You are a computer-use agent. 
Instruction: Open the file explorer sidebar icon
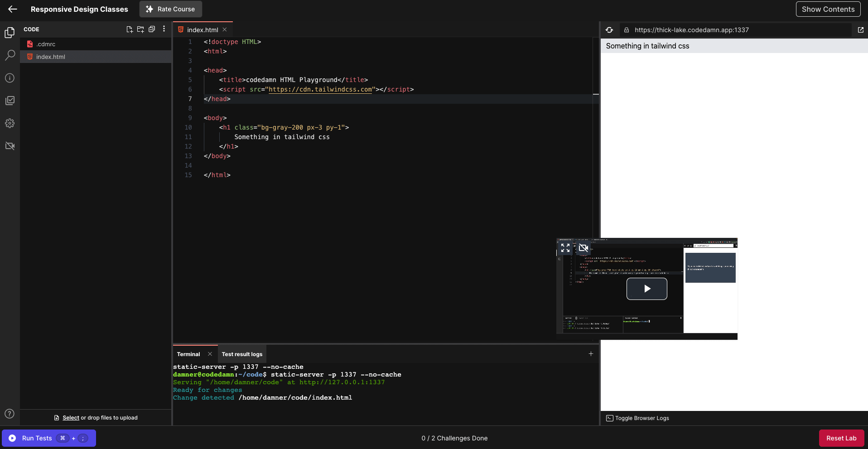pos(10,33)
